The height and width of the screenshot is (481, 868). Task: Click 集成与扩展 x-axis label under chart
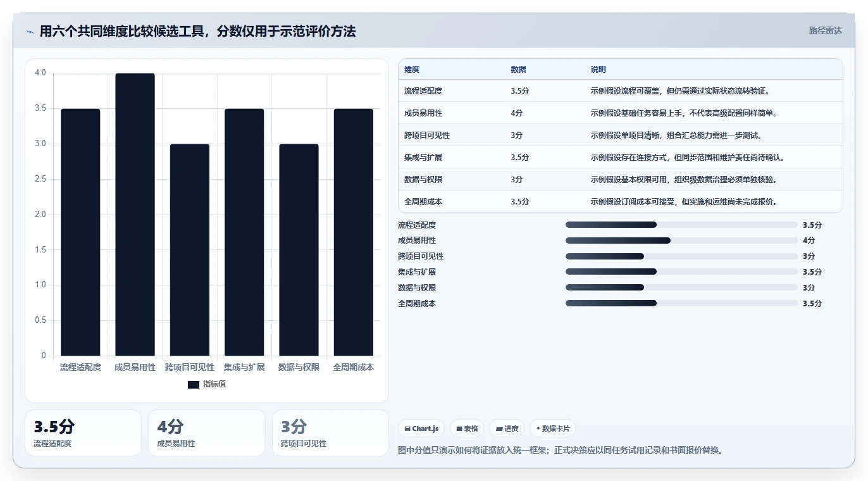click(244, 367)
